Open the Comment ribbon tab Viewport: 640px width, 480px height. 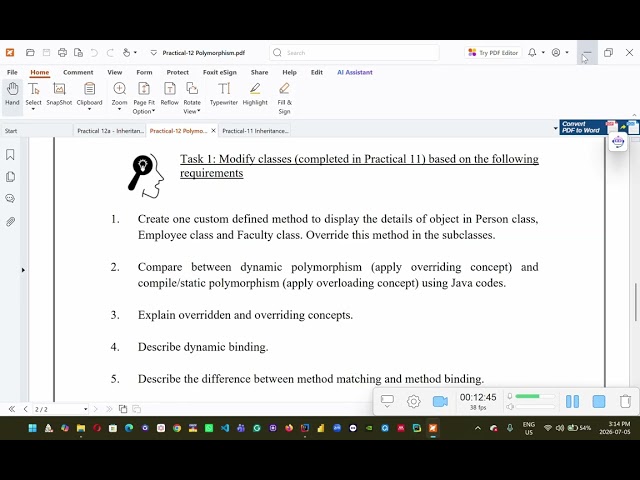(78, 72)
